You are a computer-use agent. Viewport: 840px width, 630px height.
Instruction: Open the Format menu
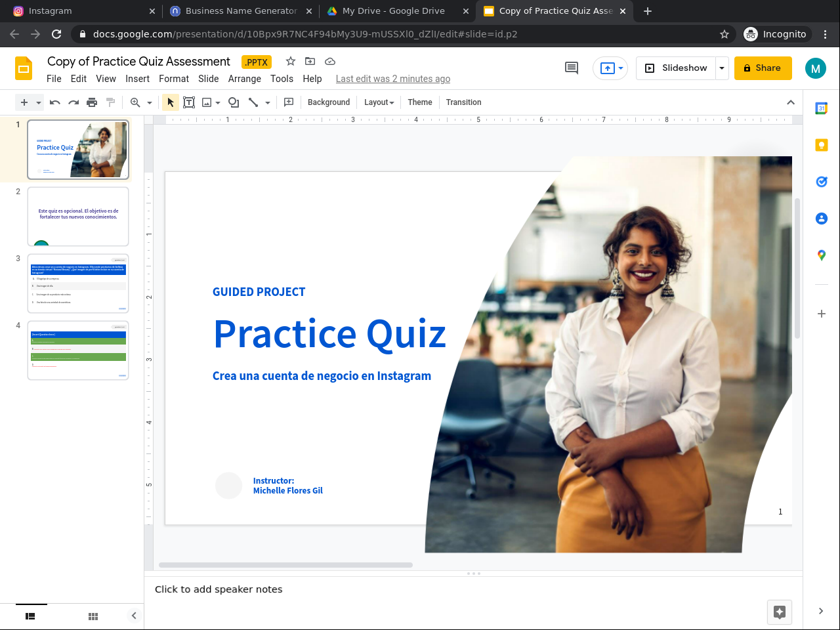[x=174, y=79]
